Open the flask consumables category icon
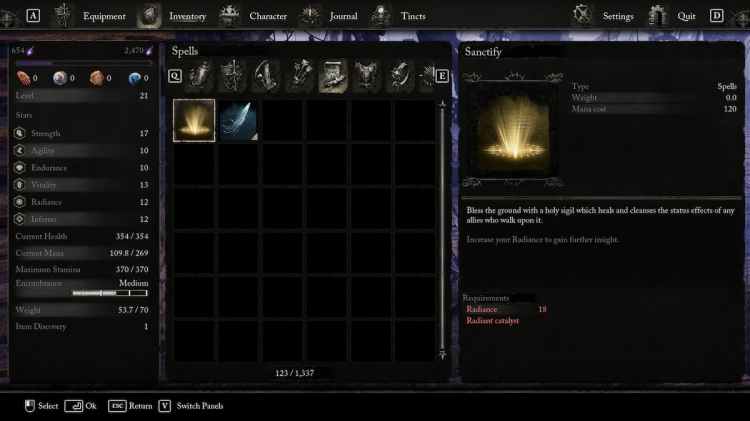The width and height of the screenshot is (750, 421). pos(199,75)
